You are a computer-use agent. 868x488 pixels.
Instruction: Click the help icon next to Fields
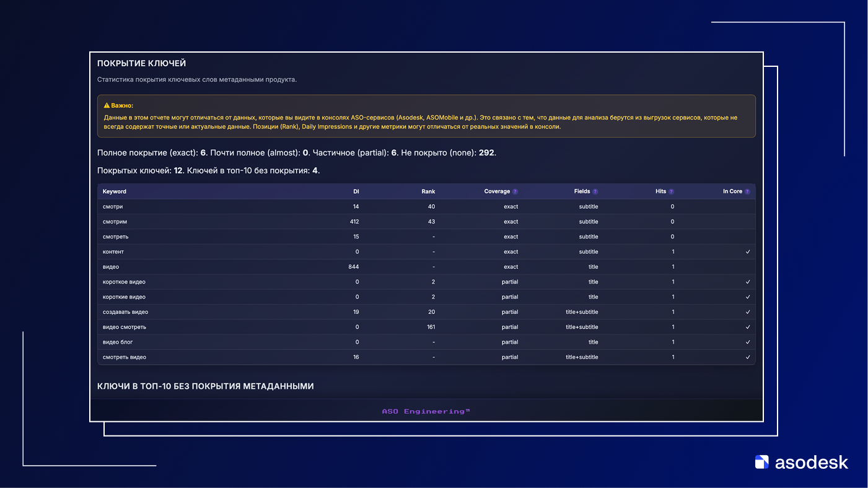pos(595,192)
